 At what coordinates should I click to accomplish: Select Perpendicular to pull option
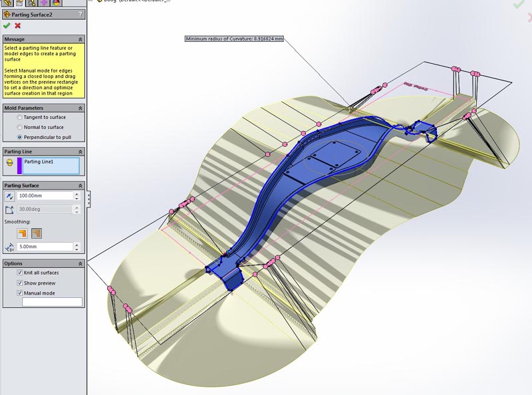click(20, 137)
